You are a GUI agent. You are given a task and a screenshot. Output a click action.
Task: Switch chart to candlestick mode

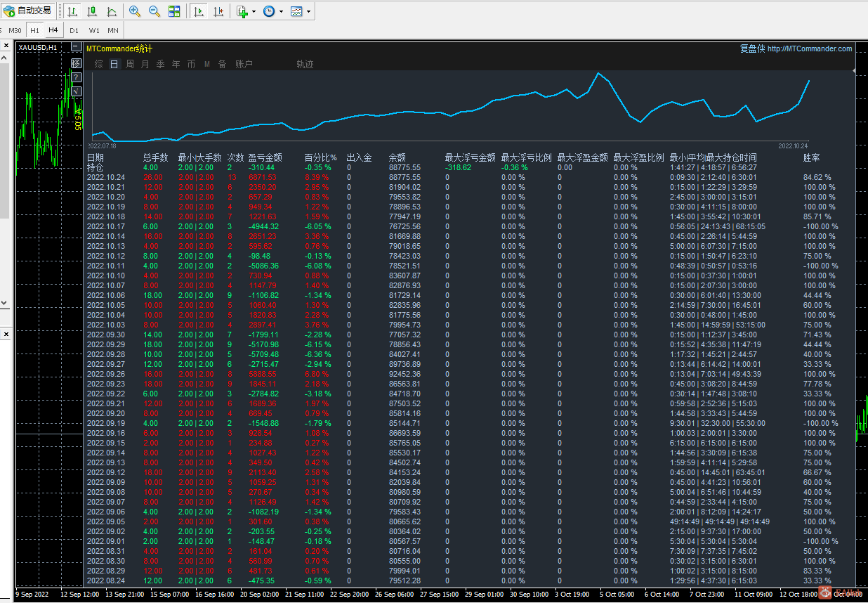coord(92,11)
